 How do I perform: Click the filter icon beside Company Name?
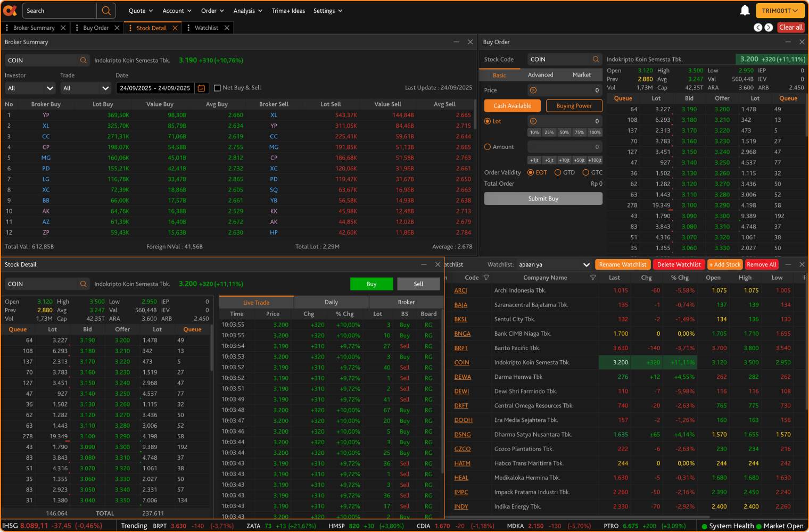[x=593, y=278]
